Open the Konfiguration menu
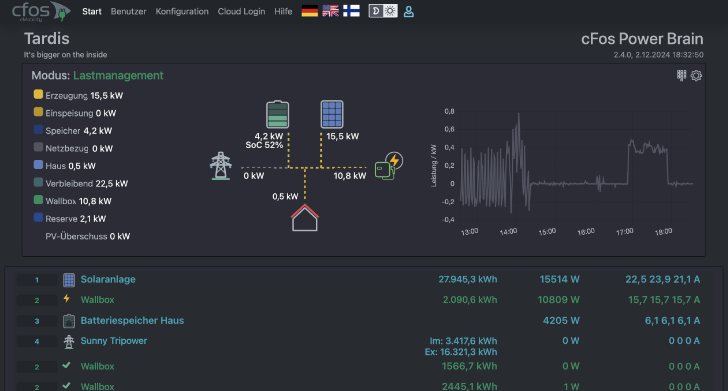 pyautogui.click(x=182, y=12)
